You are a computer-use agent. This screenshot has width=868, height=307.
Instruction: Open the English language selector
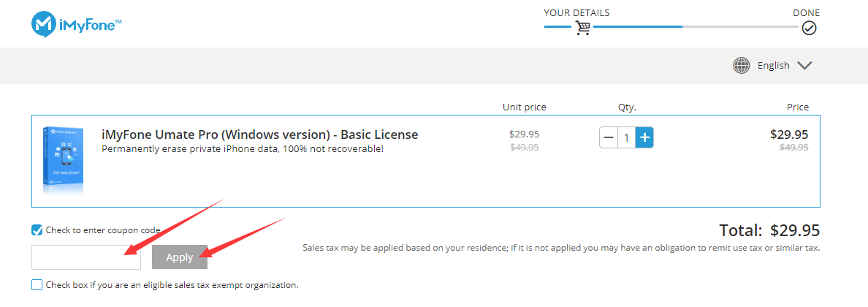773,65
